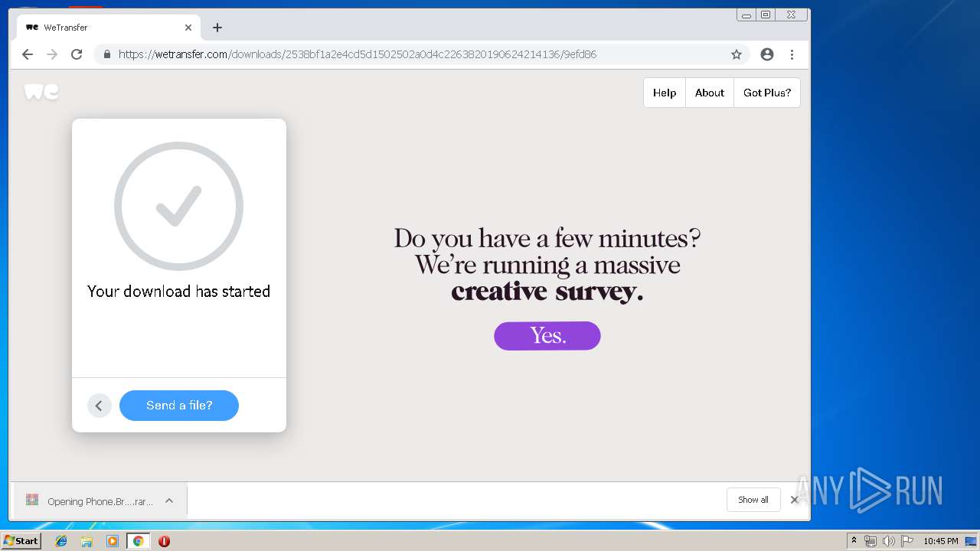This screenshot has width=980, height=551.
Task: Open the Windows Start menu
Action: point(21,541)
